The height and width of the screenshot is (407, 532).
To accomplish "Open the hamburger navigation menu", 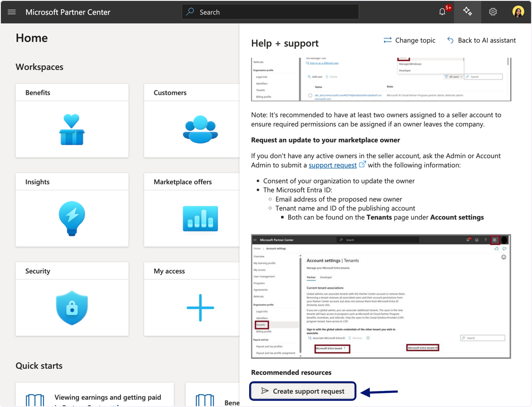I will pos(12,12).
